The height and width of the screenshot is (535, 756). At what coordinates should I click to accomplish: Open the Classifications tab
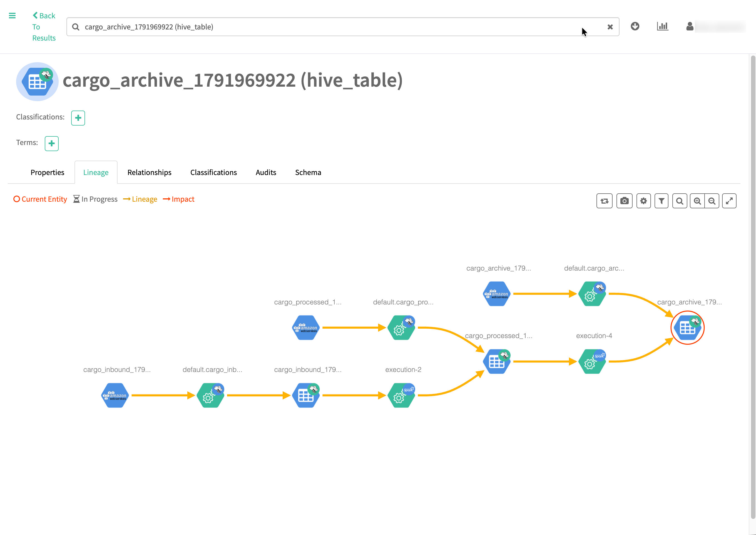pyautogui.click(x=213, y=172)
